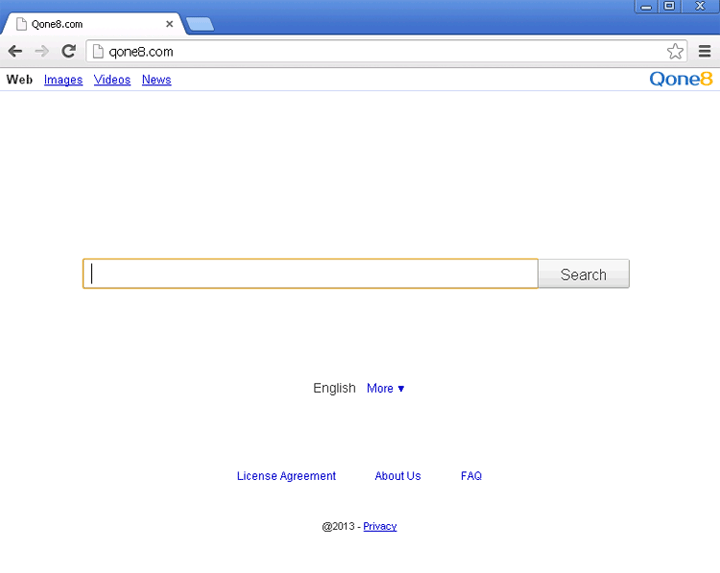Viewport: 720px width, 573px height.
Task: Switch to News search
Action: tap(156, 80)
